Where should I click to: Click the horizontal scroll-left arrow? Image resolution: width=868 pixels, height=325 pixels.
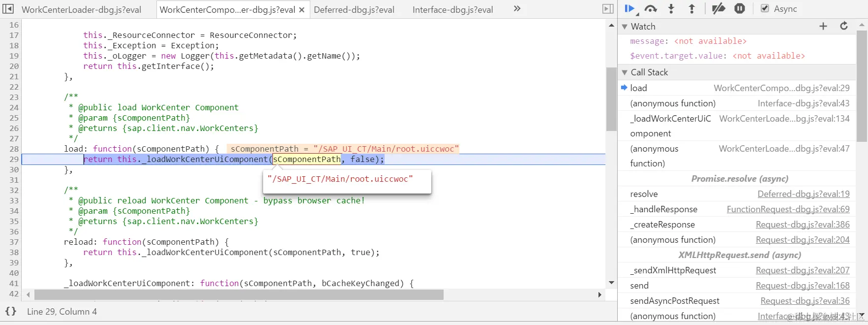(x=28, y=294)
